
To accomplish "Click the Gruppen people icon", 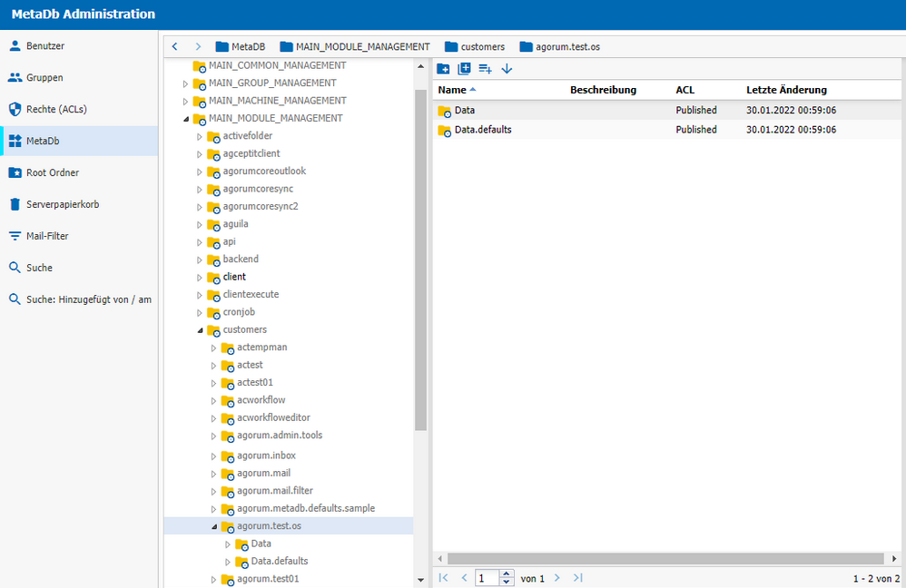I will (15, 77).
